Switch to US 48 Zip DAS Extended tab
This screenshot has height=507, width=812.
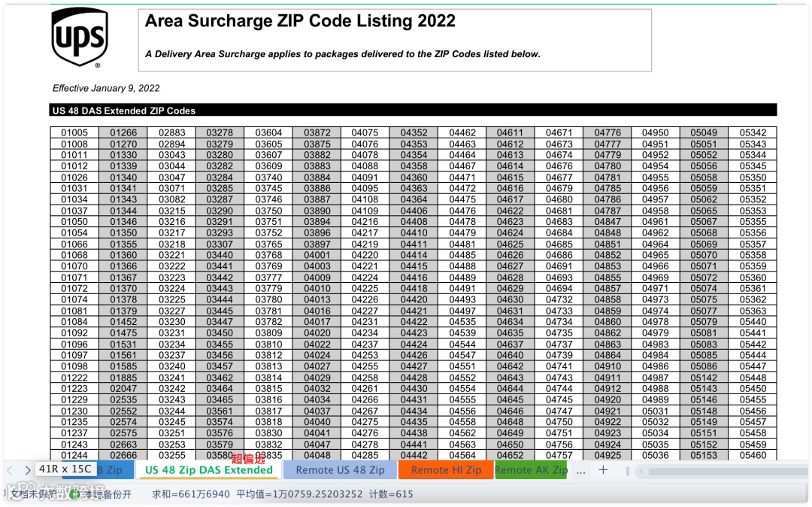209,469
